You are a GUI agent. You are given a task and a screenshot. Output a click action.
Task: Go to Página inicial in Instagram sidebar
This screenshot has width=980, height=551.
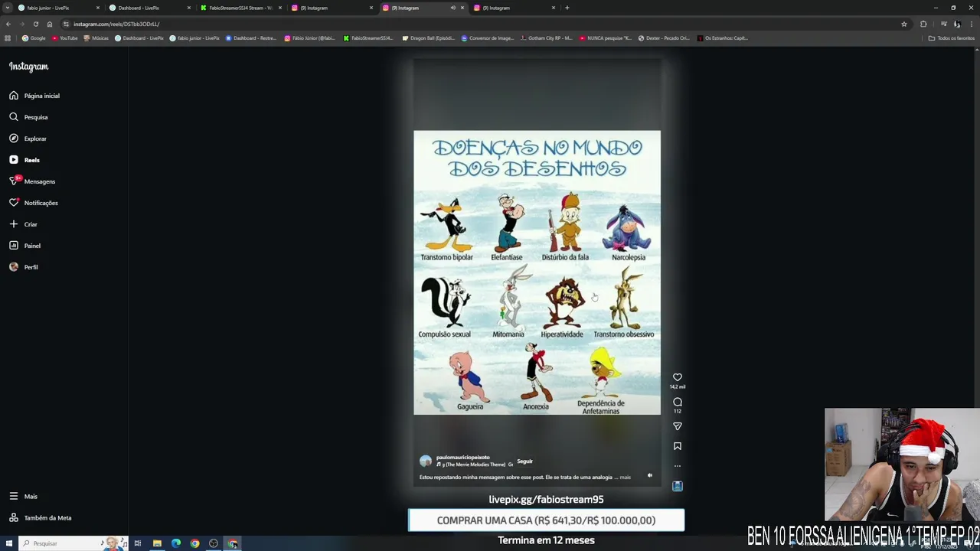point(34,96)
